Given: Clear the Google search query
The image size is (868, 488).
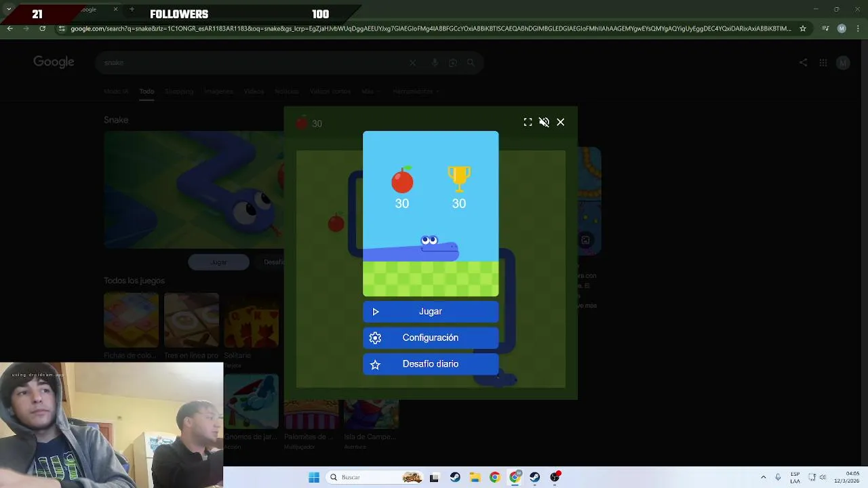Looking at the screenshot, I should (412, 62).
